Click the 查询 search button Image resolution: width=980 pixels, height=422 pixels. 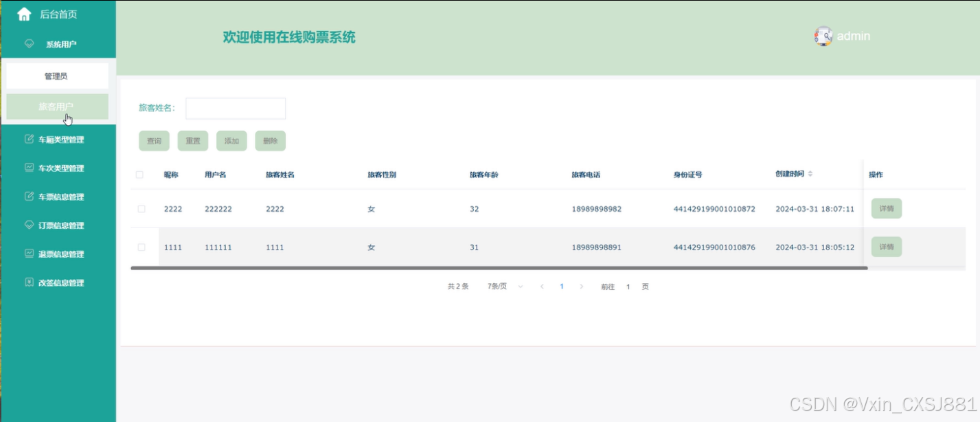click(x=154, y=141)
